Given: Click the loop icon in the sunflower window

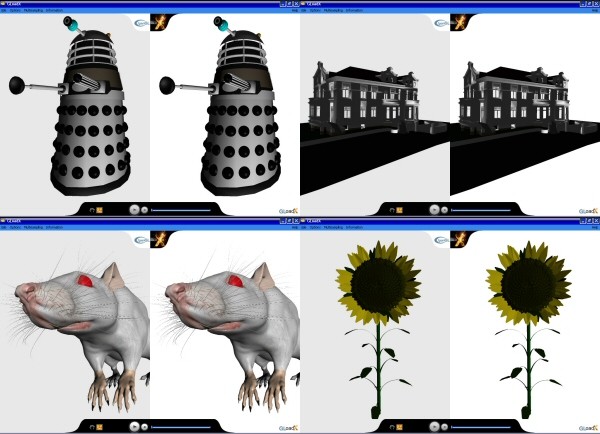Looking at the screenshot, I should pos(391,427).
